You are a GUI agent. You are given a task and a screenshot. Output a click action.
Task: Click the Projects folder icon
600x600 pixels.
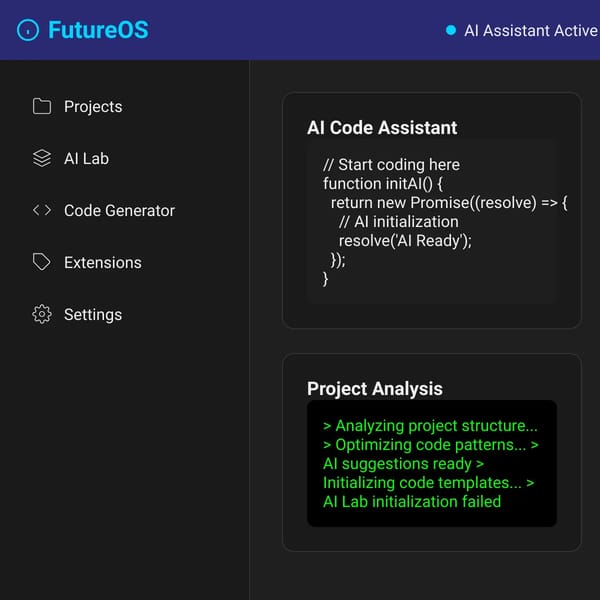[42, 106]
